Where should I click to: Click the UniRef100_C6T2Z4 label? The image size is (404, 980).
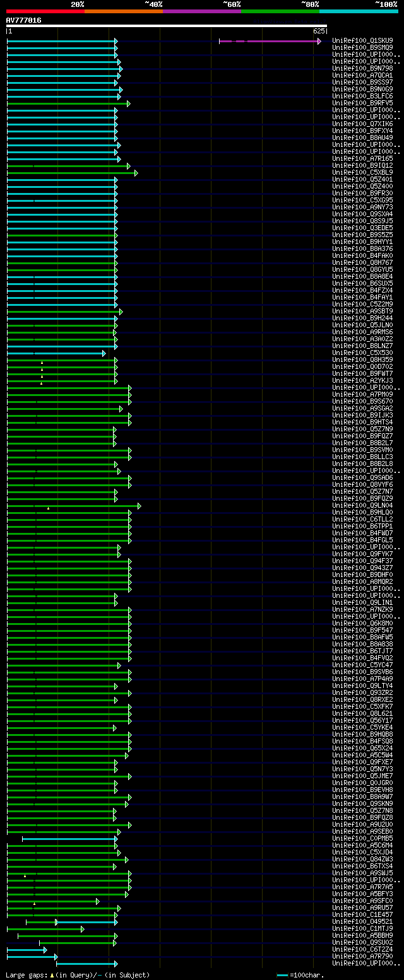point(362,949)
